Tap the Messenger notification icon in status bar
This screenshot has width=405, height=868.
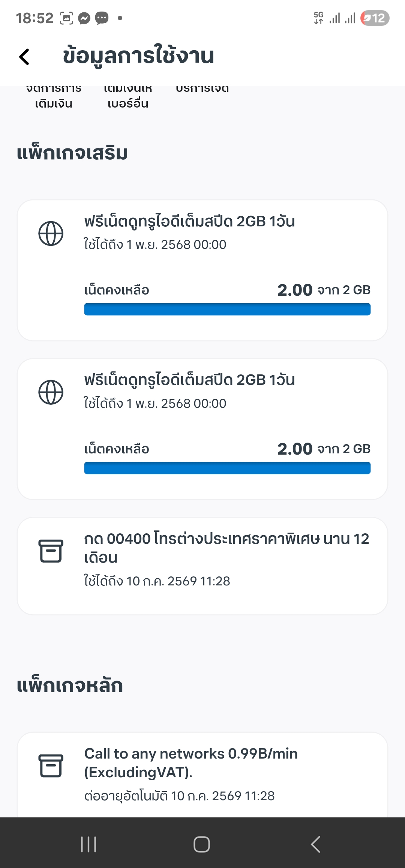pos(84,18)
